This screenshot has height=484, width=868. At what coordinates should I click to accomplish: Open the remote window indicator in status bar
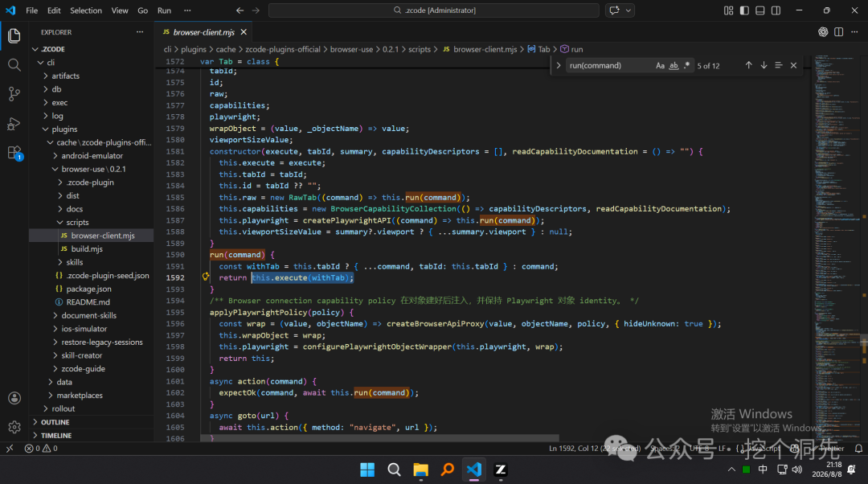[x=10, y=449]
